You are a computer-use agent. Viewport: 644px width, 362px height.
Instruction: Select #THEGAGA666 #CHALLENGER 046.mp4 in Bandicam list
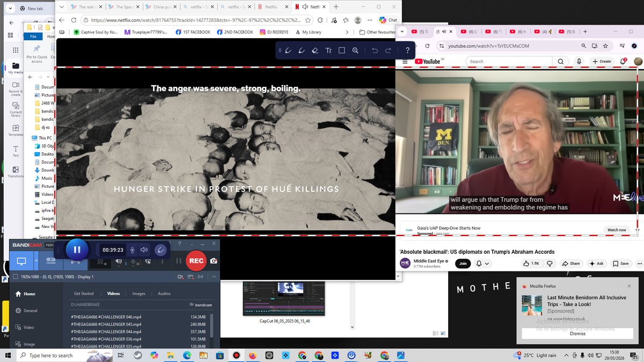pos(140,317)
